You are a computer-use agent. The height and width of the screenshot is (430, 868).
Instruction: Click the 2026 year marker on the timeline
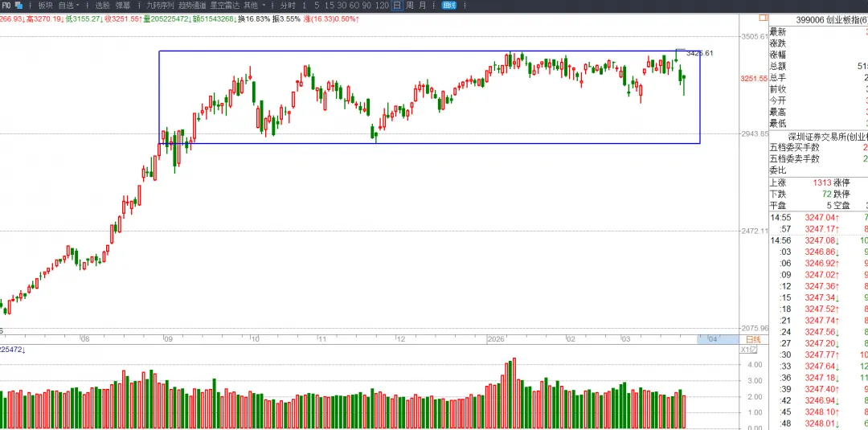coord(495,338)
